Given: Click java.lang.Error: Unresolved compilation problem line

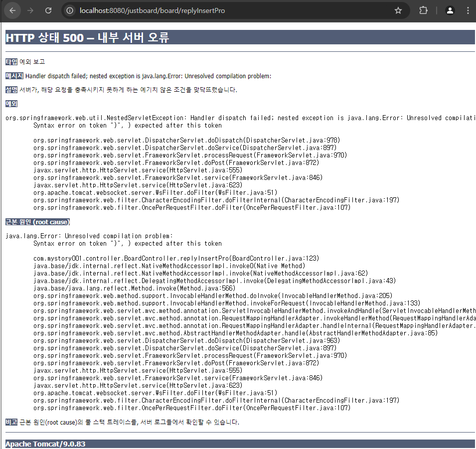Looking at the screenshot, I should (89, 236).
